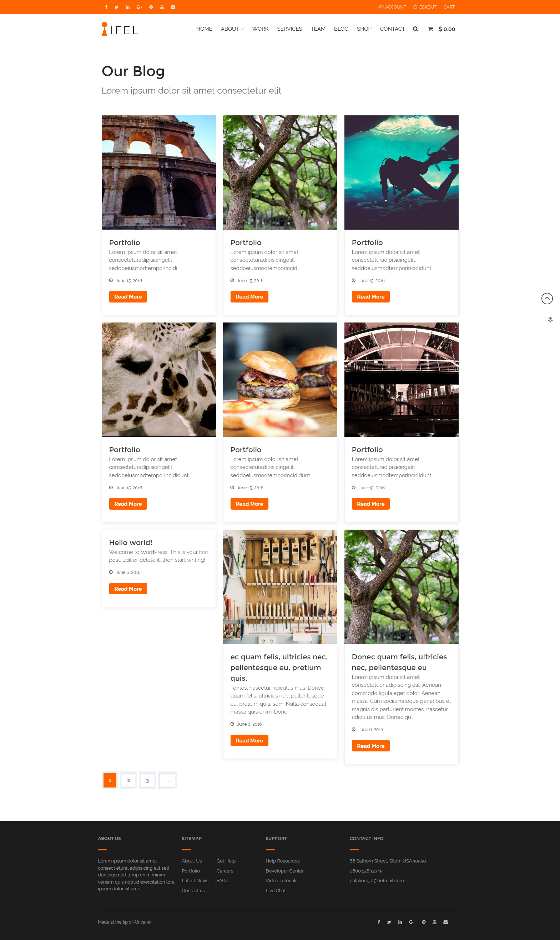Image resolution: width=560 pixels, height=940 pixels.
Task: Open the envelope email icon in the footer
Action: point(446,922)
